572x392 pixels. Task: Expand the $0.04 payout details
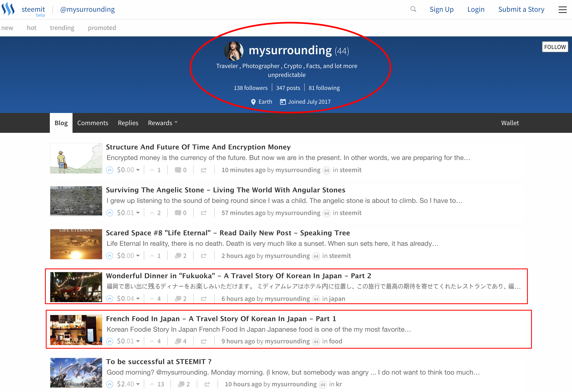[128, 299]
